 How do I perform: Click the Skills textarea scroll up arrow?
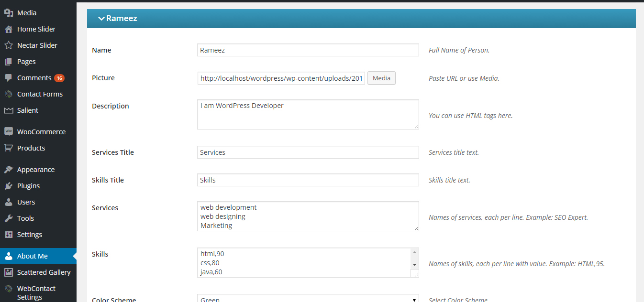click(x=414, y=252)
